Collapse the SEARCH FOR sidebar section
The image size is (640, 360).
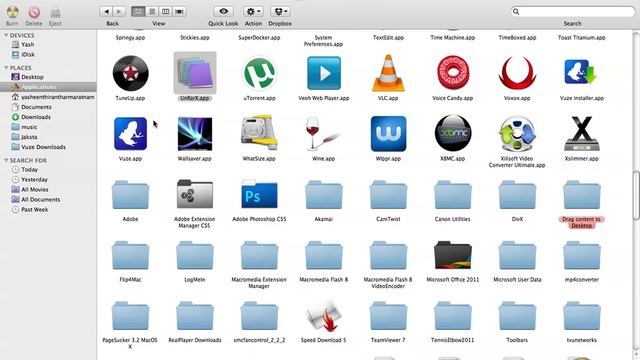[x=6, y=160]
